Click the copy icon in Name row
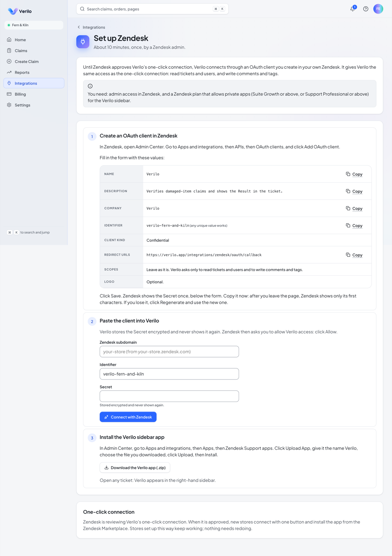392x556 pixels. [x=348, y=174]
